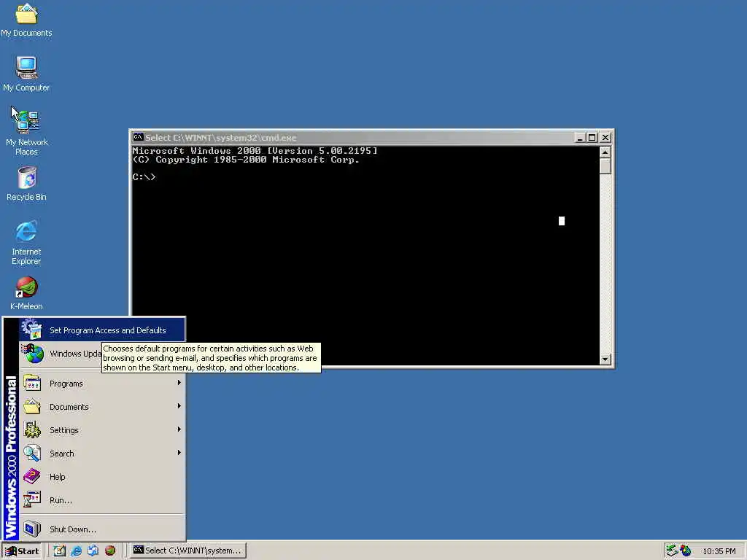The image size is (747, 560).
Task: Launch Internet Explorer from quick launch
Action: (76, 551)
